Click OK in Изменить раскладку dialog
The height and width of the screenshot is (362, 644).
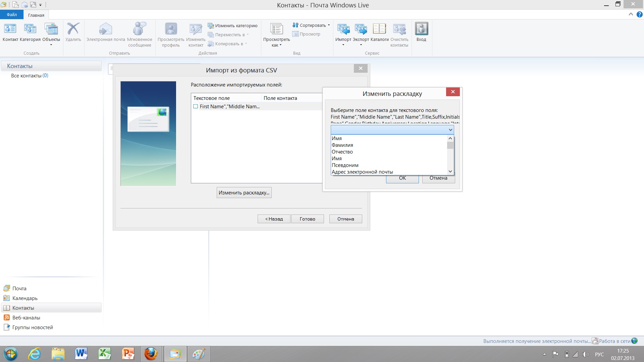(x=402, y=178)
